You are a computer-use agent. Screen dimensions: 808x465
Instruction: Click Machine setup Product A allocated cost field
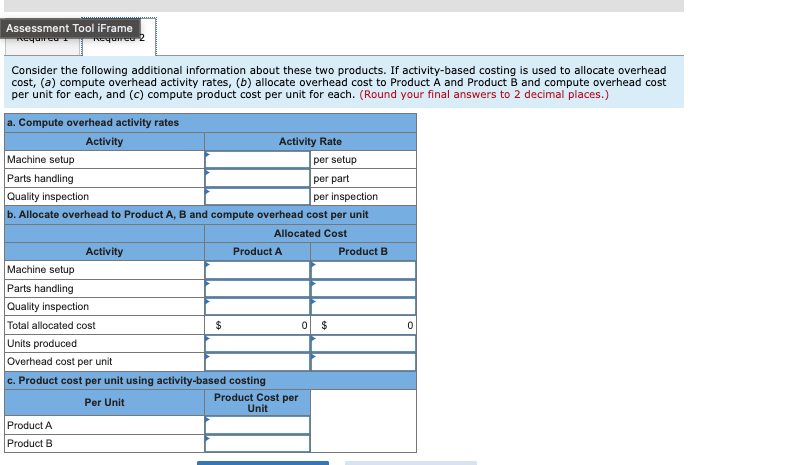point(257,270)
